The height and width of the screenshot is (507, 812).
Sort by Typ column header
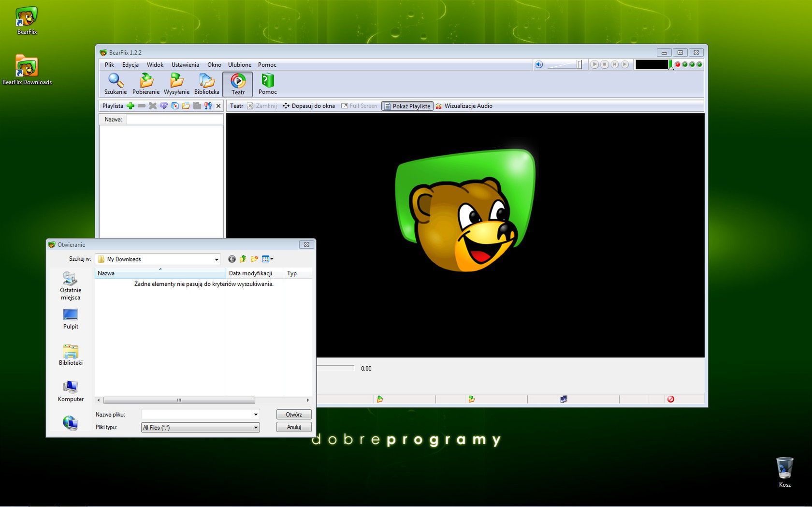click(298, 273)
